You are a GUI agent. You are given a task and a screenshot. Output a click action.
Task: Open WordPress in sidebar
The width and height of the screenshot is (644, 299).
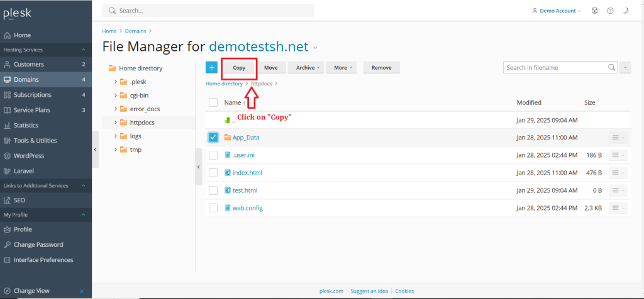tap(46, 156)
